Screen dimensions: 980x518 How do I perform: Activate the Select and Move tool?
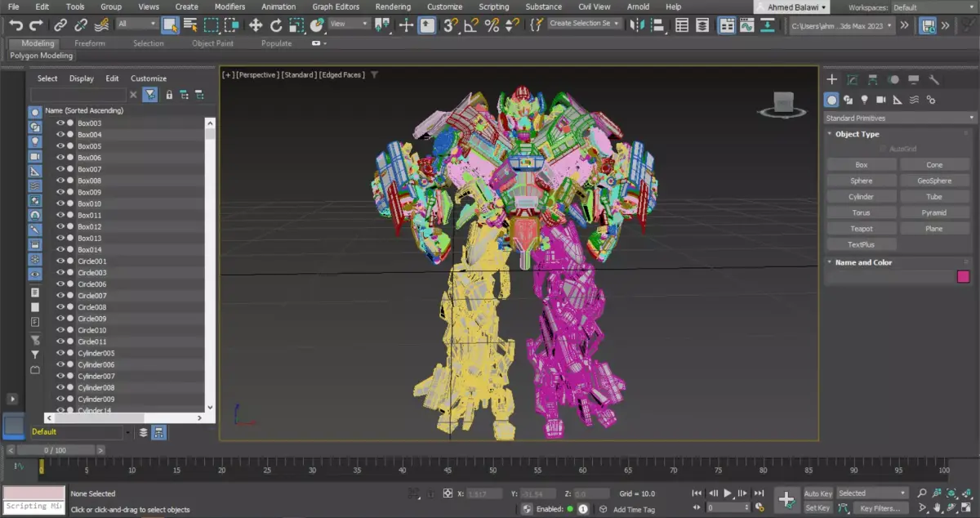[256, 25]
